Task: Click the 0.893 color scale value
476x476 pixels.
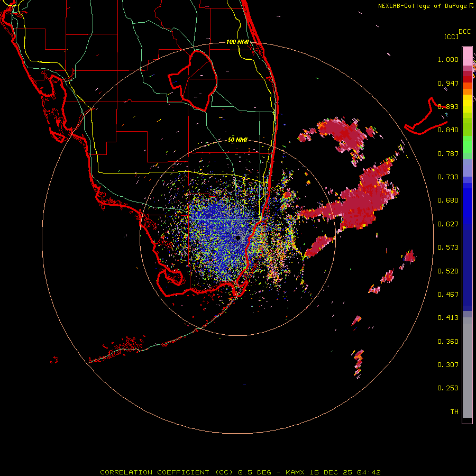Action: [x=448, y=106]
